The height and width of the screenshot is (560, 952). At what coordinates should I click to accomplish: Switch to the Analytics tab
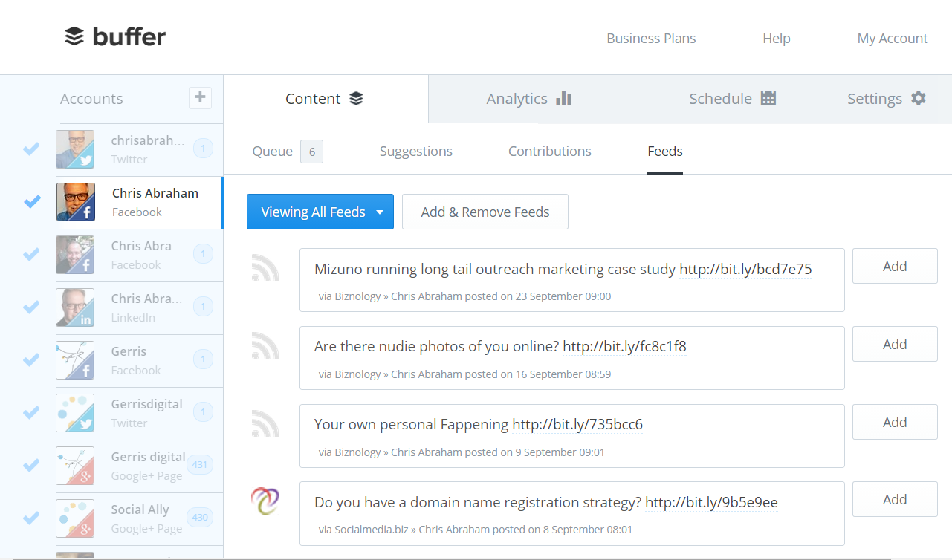tap(528, 99)
